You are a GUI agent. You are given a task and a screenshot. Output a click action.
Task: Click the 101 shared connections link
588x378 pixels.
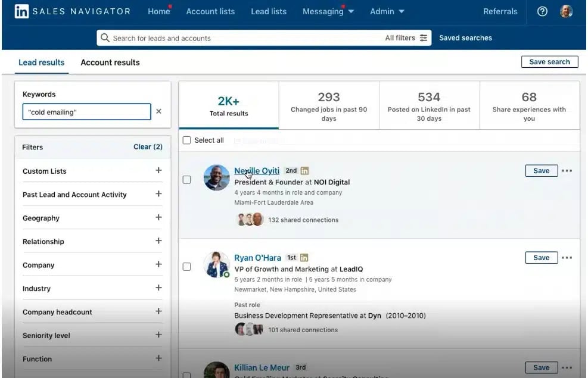pyautogui.click(x=303, y=330)
